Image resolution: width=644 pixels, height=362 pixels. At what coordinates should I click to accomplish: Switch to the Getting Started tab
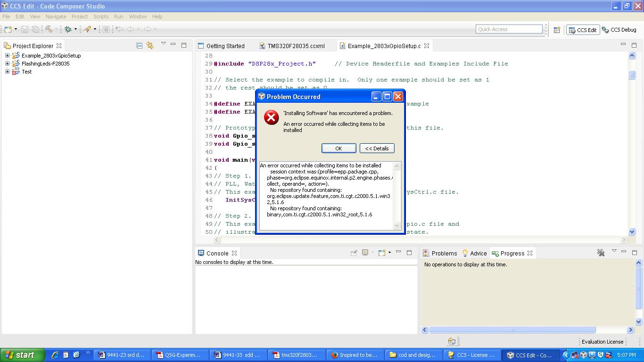pyautogui.click(x=221, y=46)
